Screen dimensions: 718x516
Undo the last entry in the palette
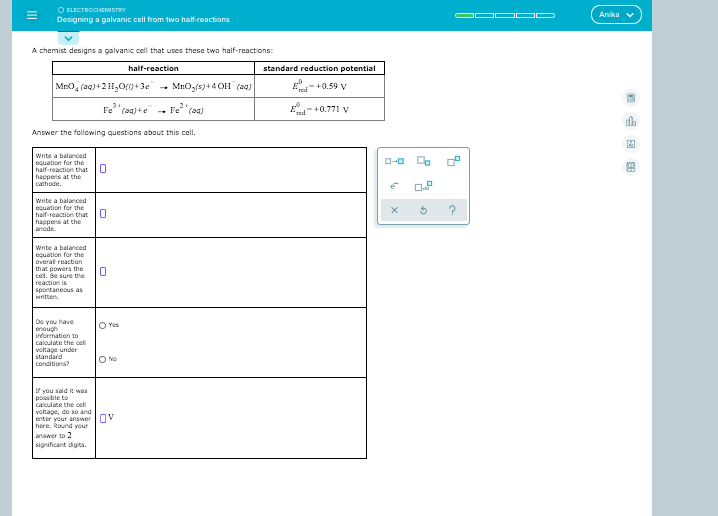pos(424,210)
